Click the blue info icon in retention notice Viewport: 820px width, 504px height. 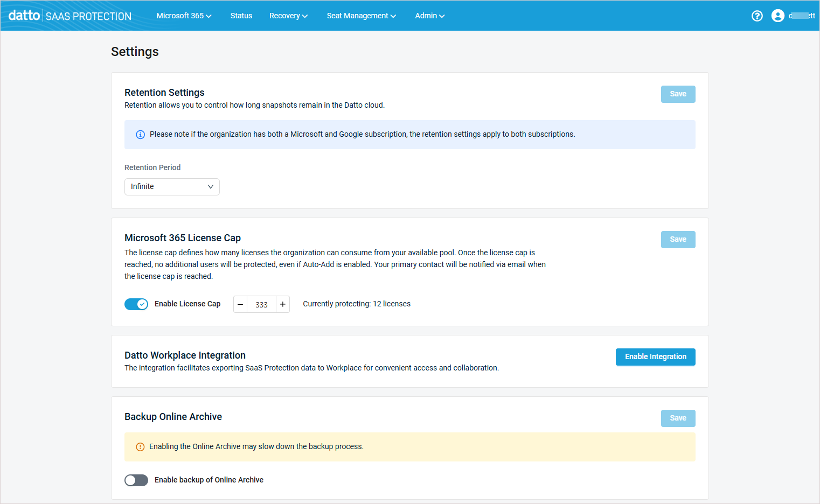click(140, 135)
